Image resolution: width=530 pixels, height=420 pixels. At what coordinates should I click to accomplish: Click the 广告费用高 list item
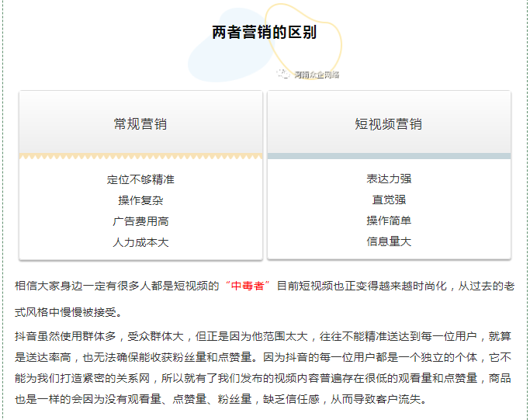point(140,221)
